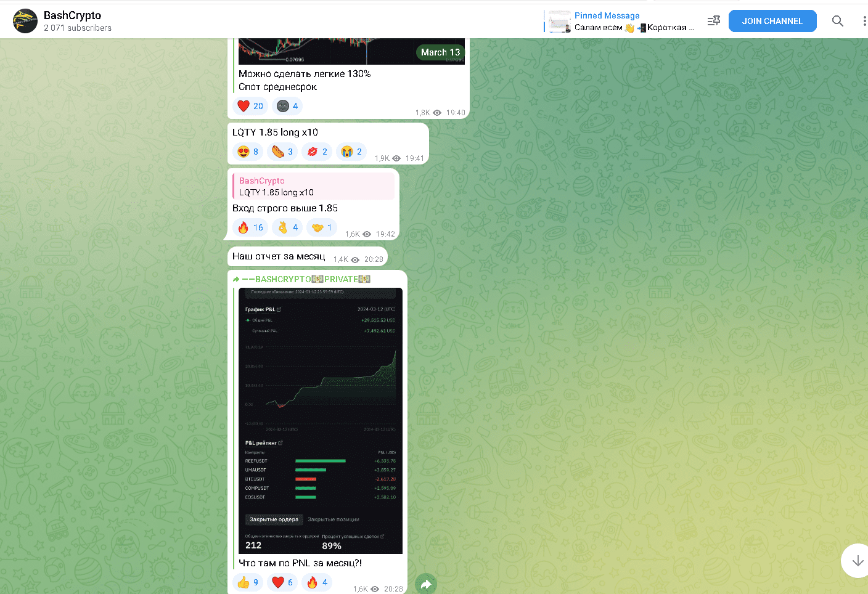Image resolution: width=868 pixels, height=594 pixels.
Task: Click the fire reaction with 16
Action: click(x=250, y=227)
